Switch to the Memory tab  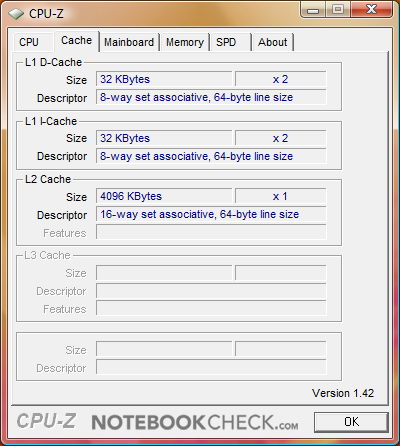click(185, 42)
